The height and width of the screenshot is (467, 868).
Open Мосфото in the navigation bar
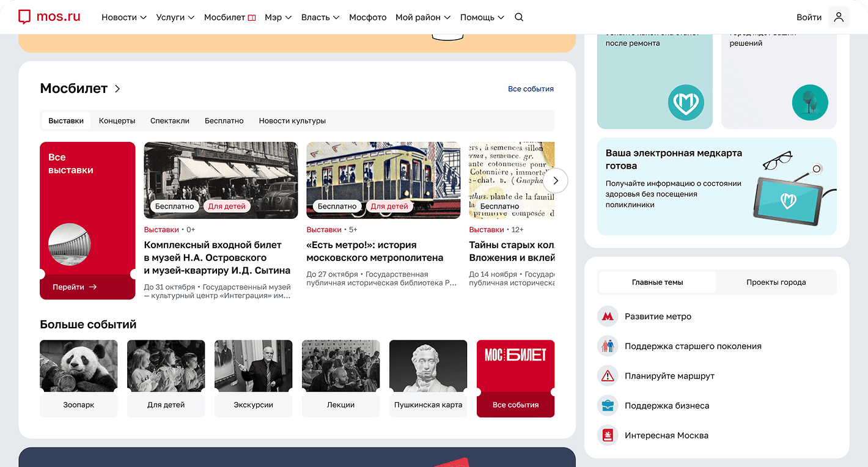pos(368,17)
